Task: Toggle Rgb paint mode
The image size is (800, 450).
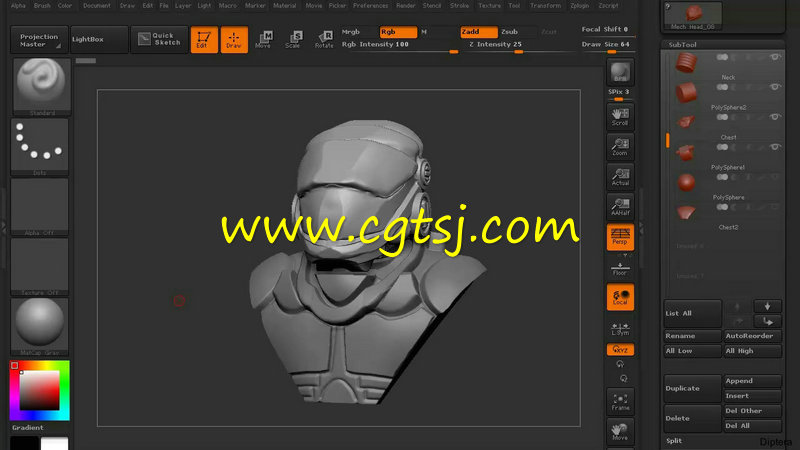Action: [x=398, y=32]
